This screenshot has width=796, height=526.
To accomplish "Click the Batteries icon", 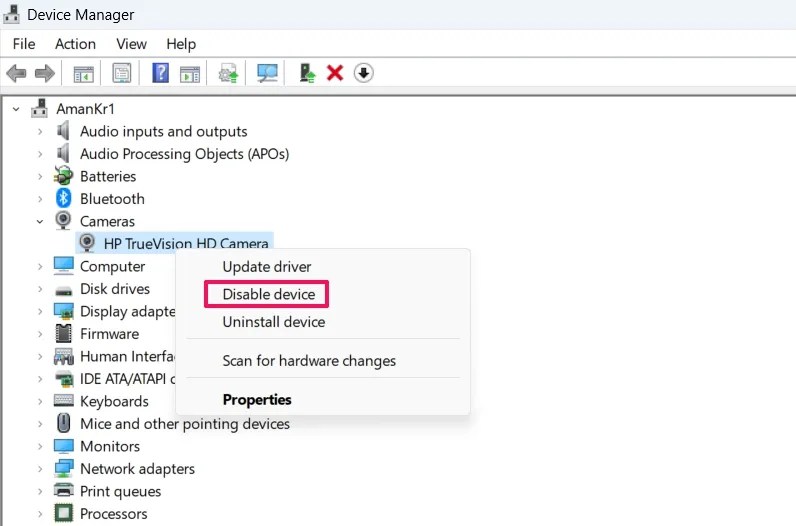I will (x=63, y=176).
